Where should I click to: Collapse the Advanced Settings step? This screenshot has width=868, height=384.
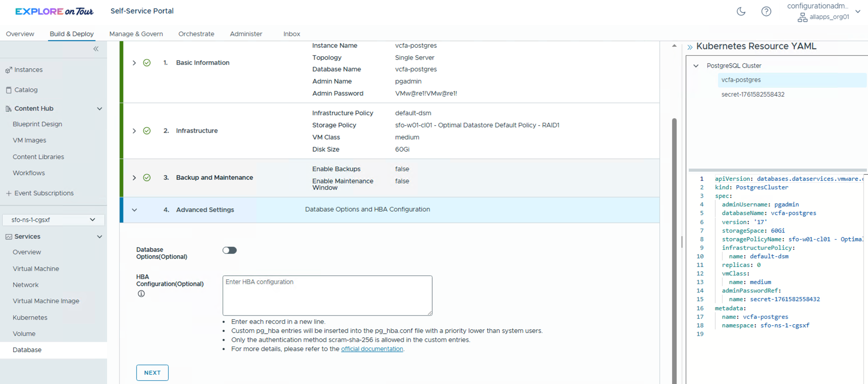pyautogui.click(x=134, y=210)
